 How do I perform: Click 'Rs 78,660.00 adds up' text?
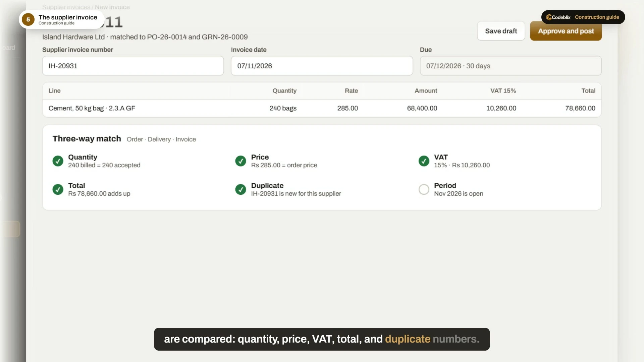pos(99,194)
